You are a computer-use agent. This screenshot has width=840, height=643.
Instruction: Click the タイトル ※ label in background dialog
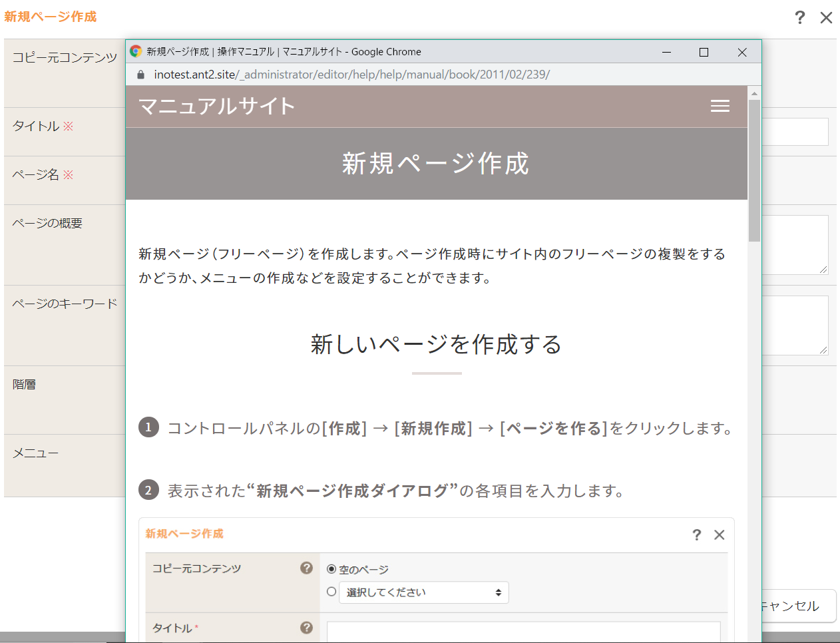click(x=43, y=126)
